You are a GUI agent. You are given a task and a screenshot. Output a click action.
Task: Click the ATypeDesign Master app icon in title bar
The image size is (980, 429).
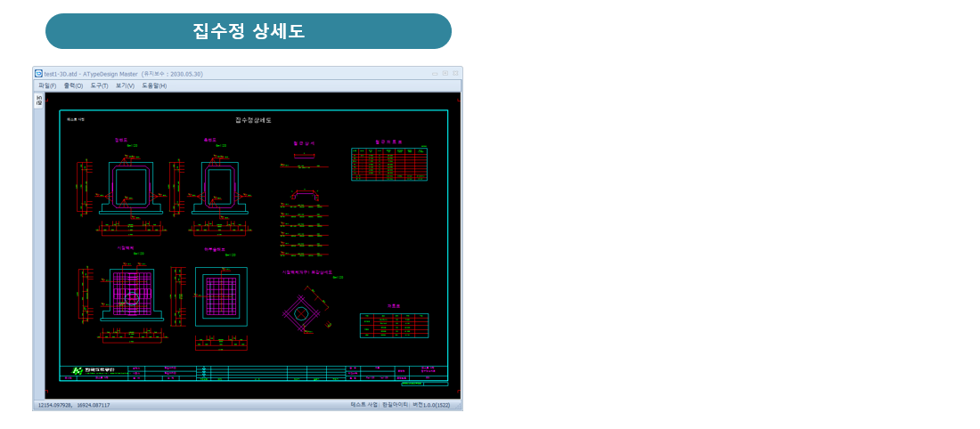click(x=38, y=73)
